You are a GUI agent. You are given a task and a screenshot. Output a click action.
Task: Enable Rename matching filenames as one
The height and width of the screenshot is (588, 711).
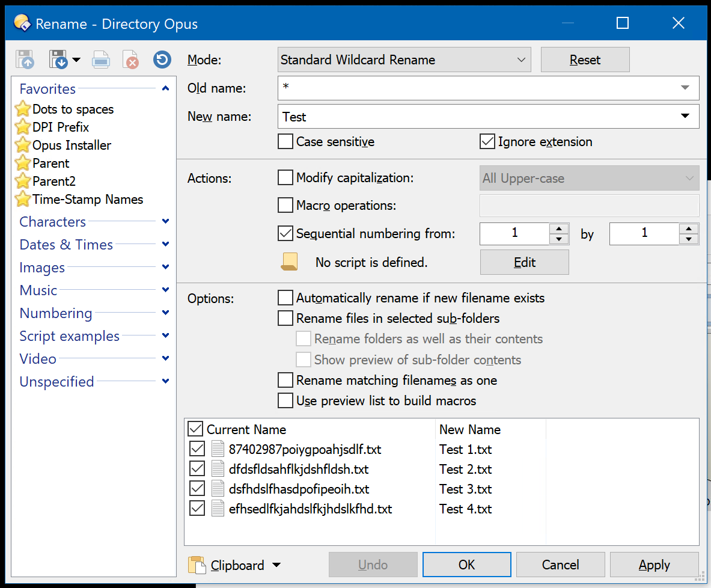285,380
